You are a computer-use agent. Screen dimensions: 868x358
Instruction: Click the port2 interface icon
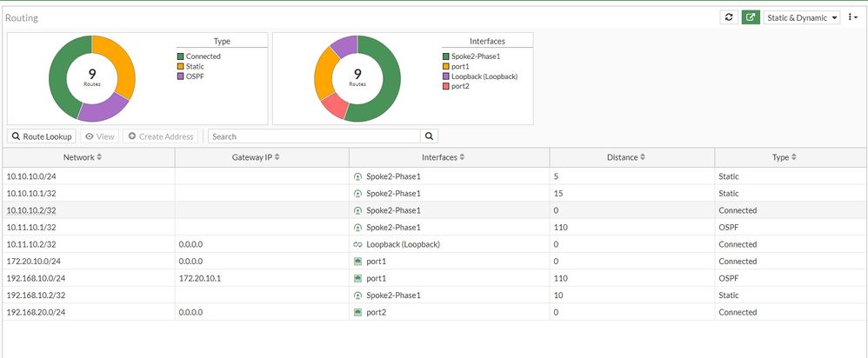(357, 312)
